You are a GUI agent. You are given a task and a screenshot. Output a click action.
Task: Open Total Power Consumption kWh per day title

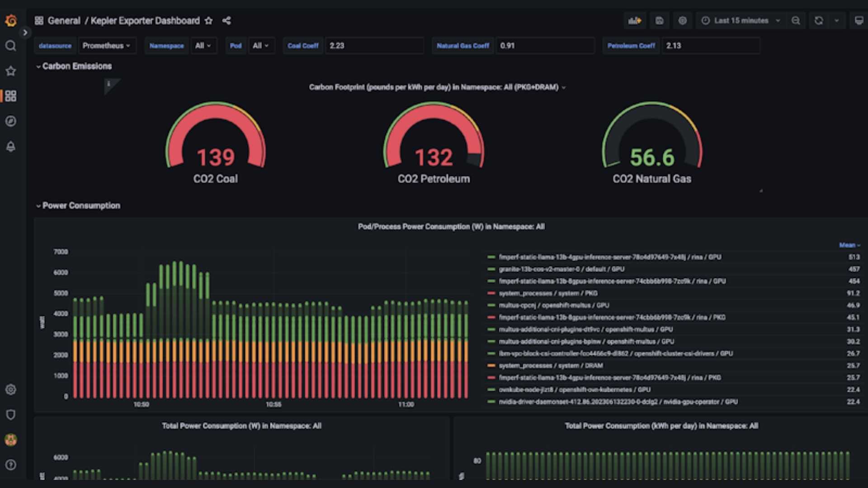661,426
